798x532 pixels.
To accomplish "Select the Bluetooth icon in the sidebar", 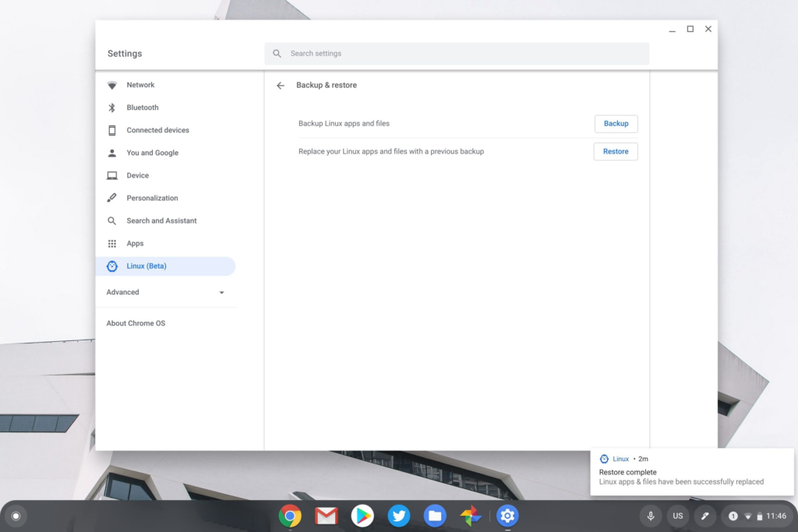I will point(112,107).
